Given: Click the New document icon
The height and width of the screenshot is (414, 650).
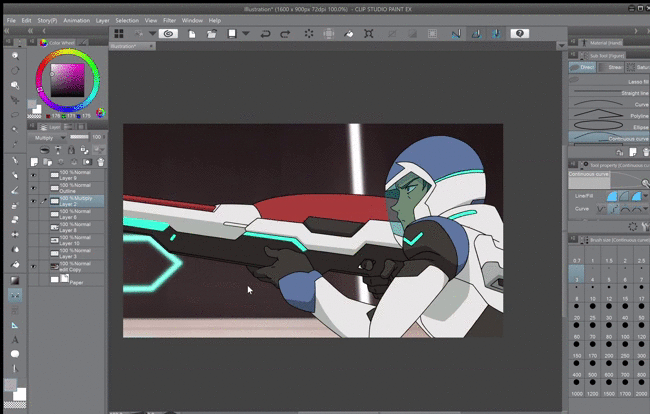Looking at the screenshot, I should [192, 34].
